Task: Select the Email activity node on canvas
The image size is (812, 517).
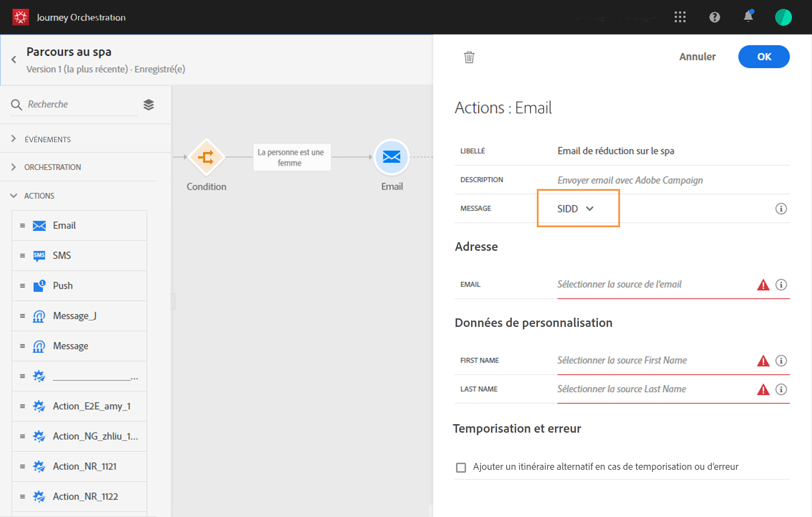Action: (391, 157)
